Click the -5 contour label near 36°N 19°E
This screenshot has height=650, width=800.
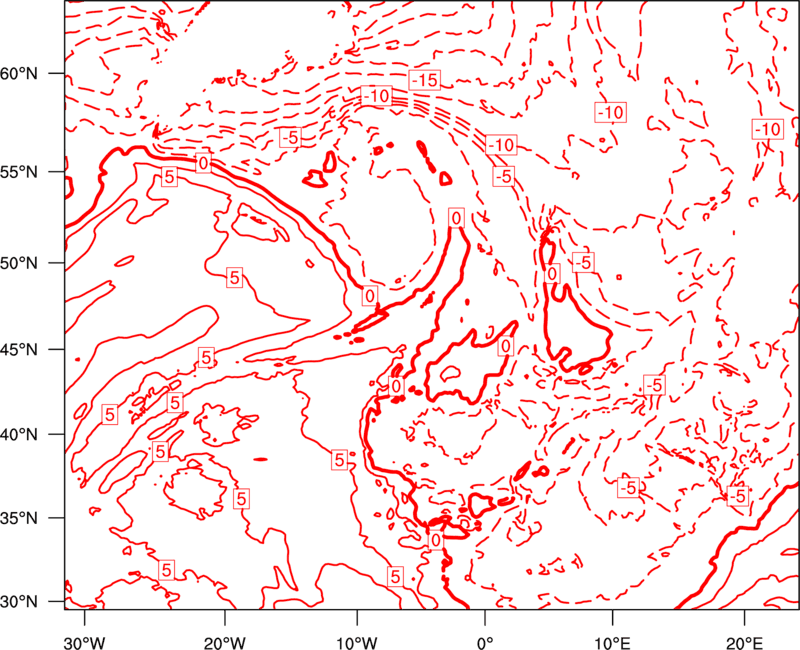coord(737,495)
